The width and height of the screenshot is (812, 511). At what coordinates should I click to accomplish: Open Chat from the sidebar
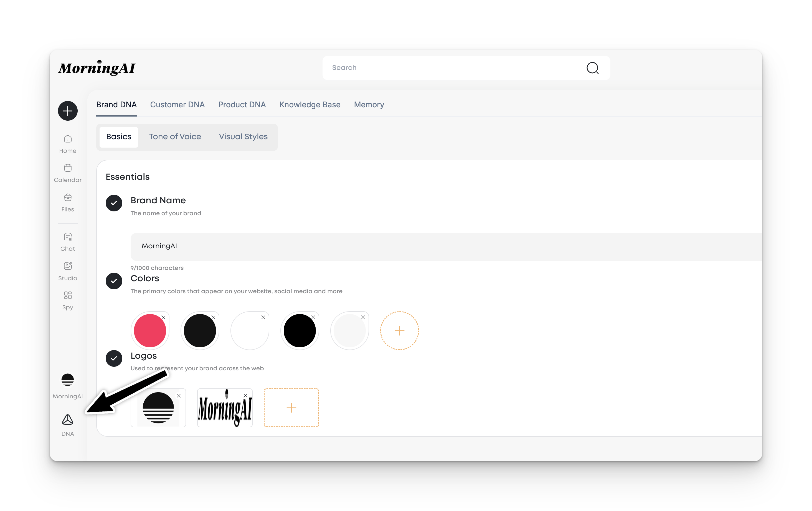click(x=68, y=242)
